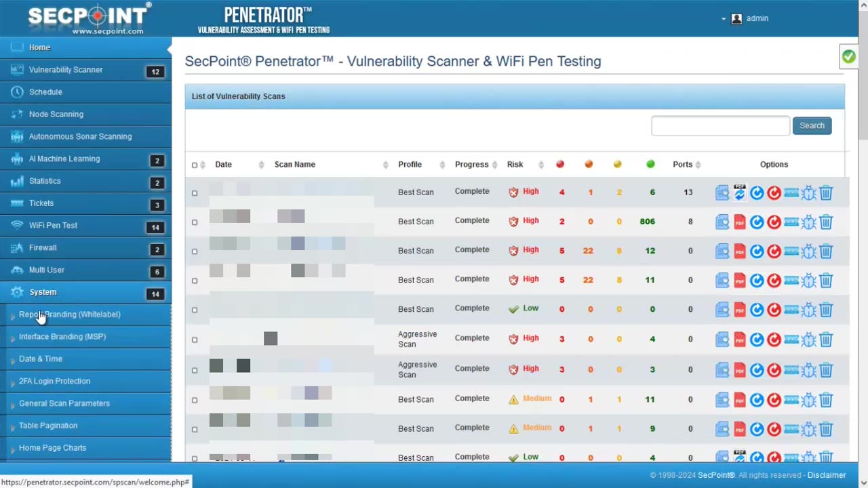Delete the 13-ports scan with trash icon

tap(826, 193)
